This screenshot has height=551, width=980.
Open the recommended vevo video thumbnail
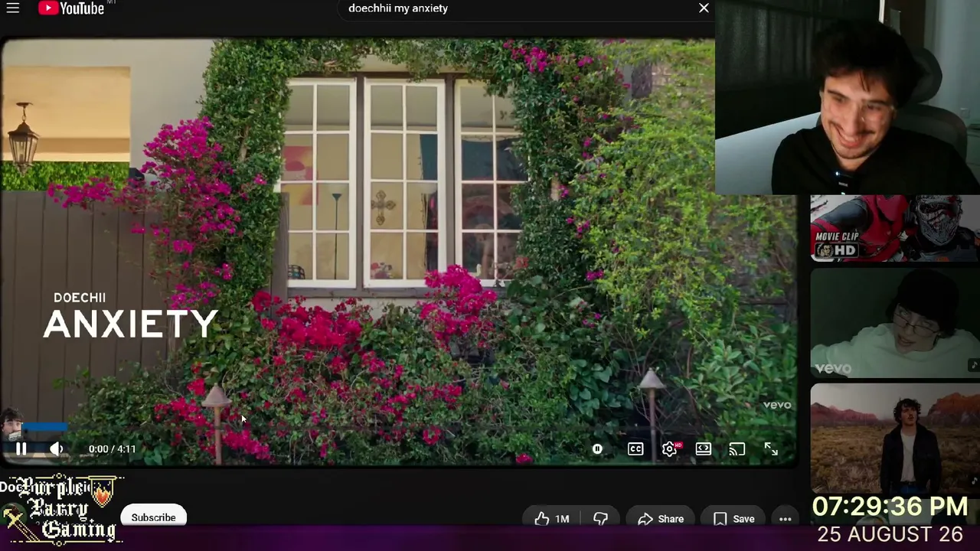895,323
